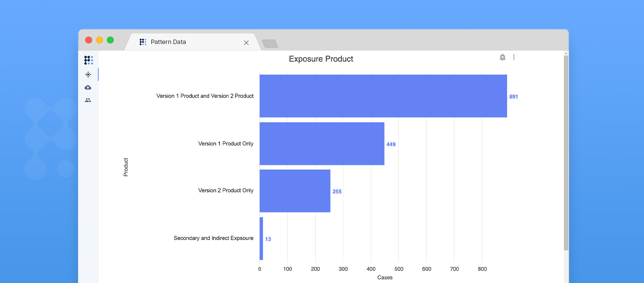Screen dimensions: 644x283
Task: Click the red close window button
Action: point(89,40)
